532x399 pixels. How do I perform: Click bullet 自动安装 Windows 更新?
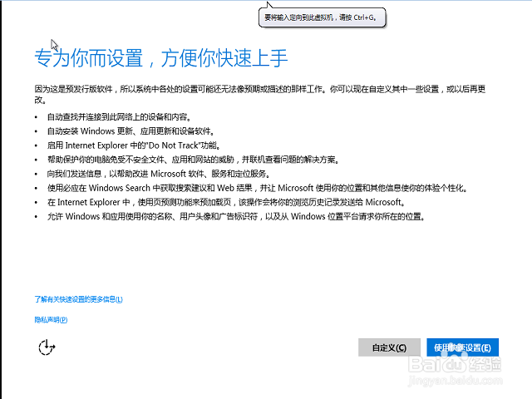[x=131, y=131]
